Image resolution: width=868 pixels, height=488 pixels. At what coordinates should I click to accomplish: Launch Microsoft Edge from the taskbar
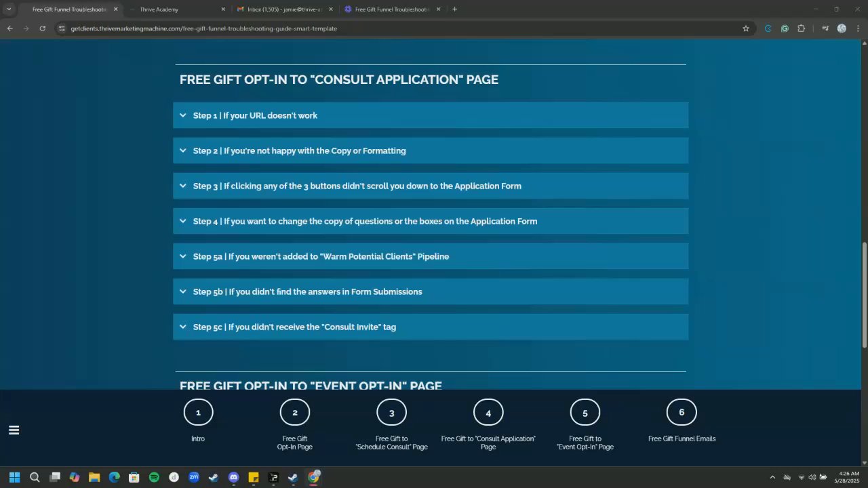[115, 477]
